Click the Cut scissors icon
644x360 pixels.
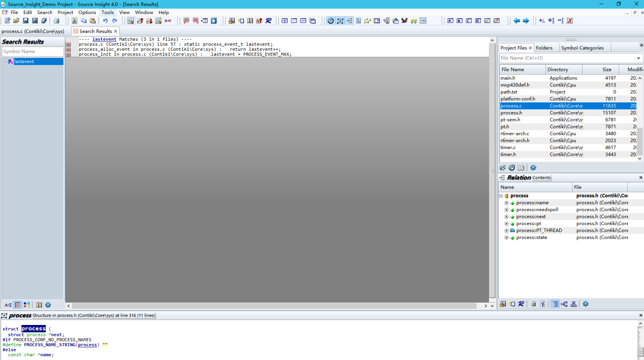point(74,21)
